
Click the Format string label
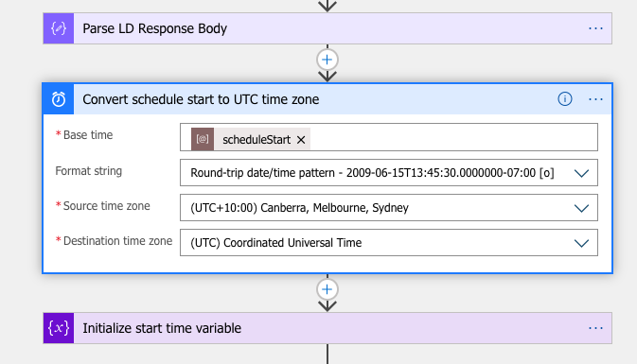[x=89, y=171]
